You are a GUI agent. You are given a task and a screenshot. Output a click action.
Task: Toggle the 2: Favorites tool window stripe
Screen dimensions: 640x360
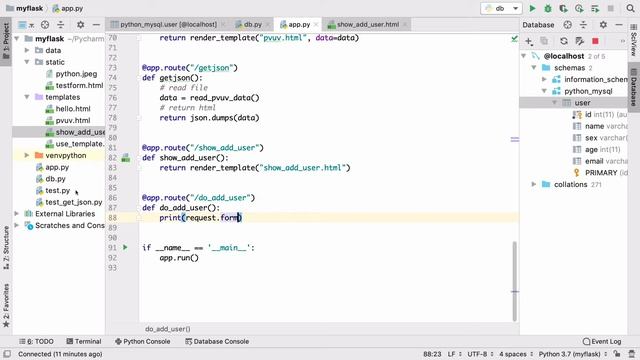pos(6,305)
